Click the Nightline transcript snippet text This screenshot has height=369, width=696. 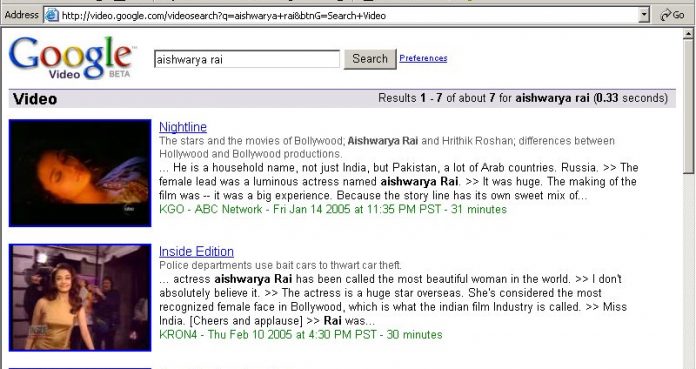click(399, 182)
